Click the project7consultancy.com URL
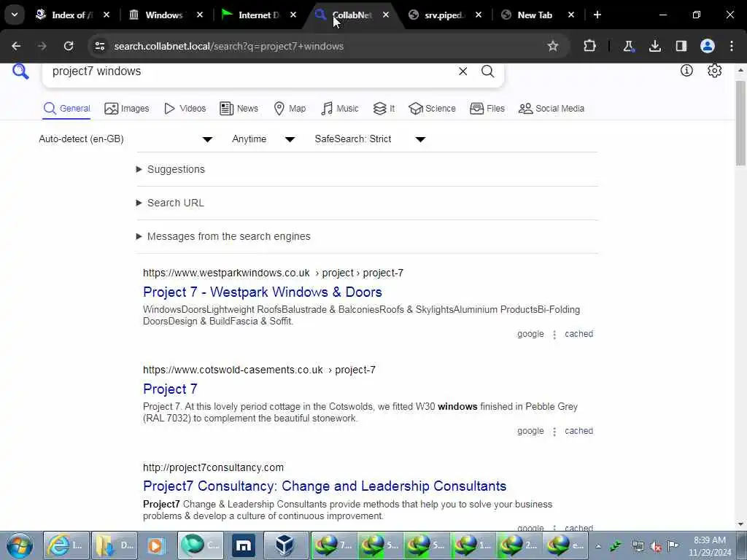Image resolution: width=747 pixels, height=560 pixels. (x=214, y=467)
